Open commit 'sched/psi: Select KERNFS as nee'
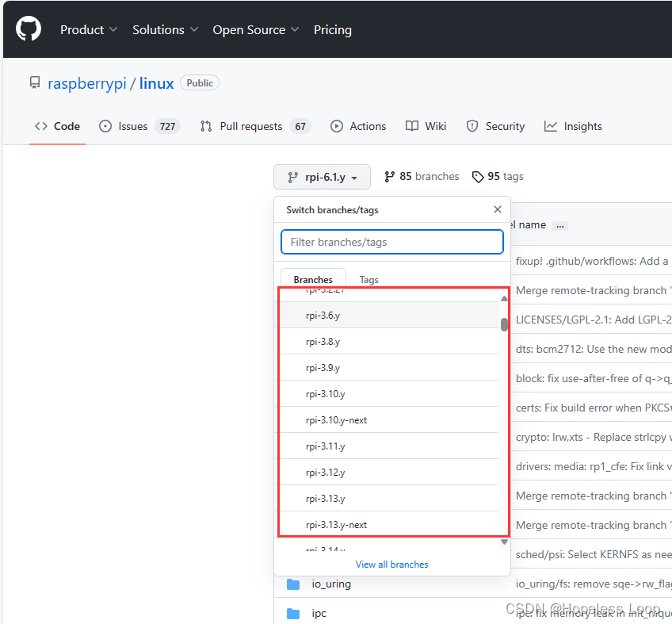The height and width of the screenshot is (624, 672). click(593, 554)
